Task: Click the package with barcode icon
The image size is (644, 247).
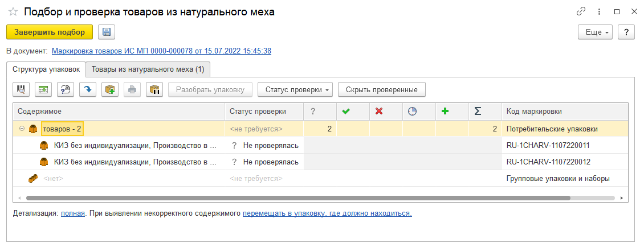Action: [x=155, y=89]
